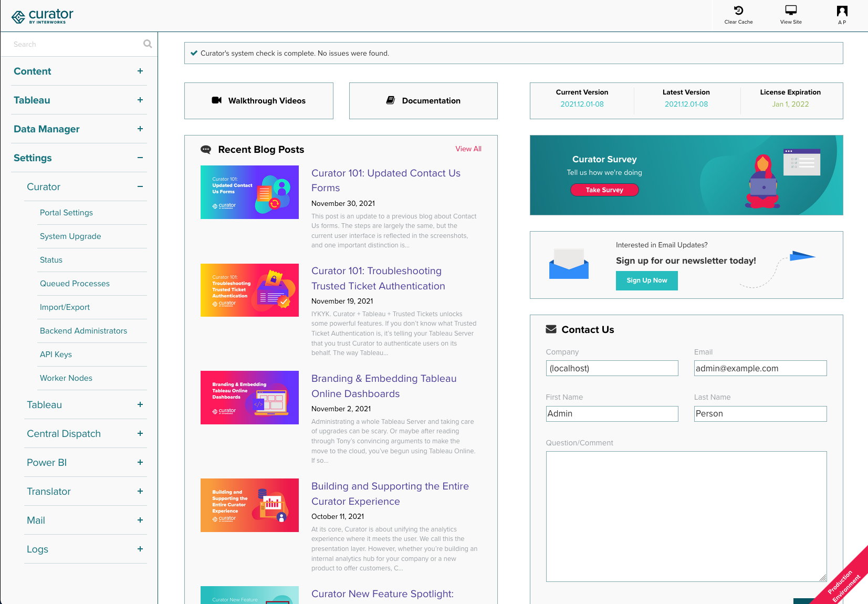This screenshot has height=604, width=868.
Task: Click the book icon on Documentation
Action: [391, 100]
